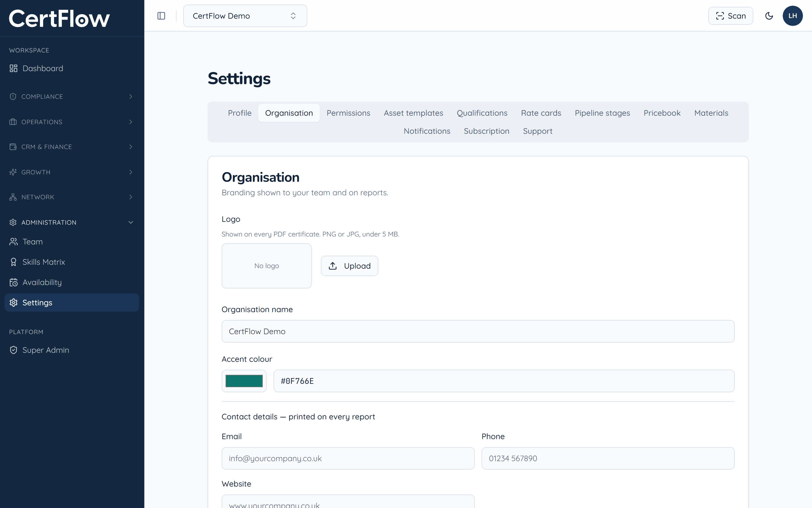Click the PLATFORM section label
812x508 pixels.
tap(26, 332)
